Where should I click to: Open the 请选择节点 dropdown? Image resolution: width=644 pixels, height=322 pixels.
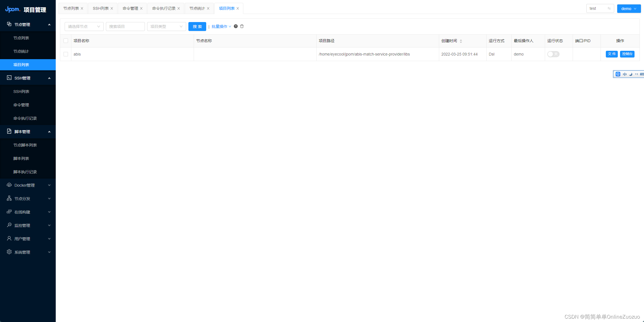(84, 27)
